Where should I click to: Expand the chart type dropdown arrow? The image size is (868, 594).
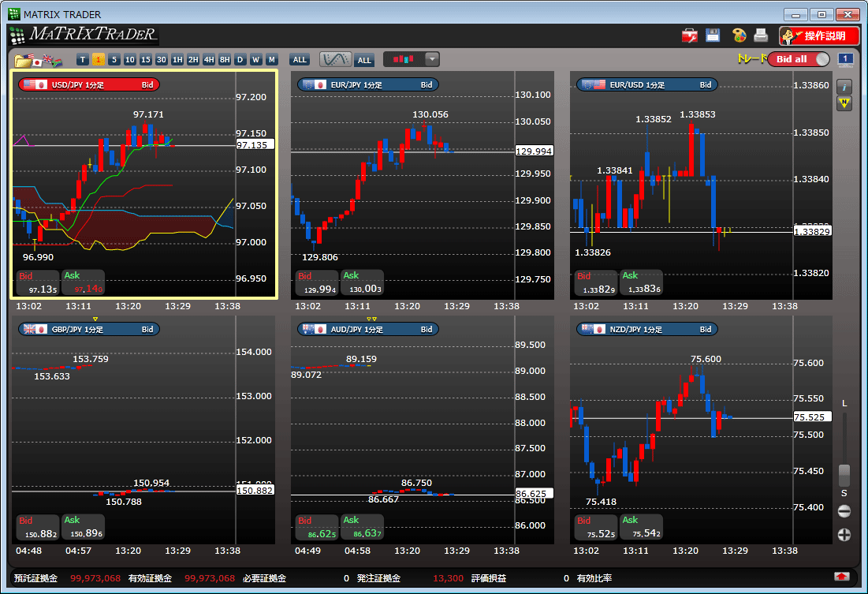[x=432, y=59]
